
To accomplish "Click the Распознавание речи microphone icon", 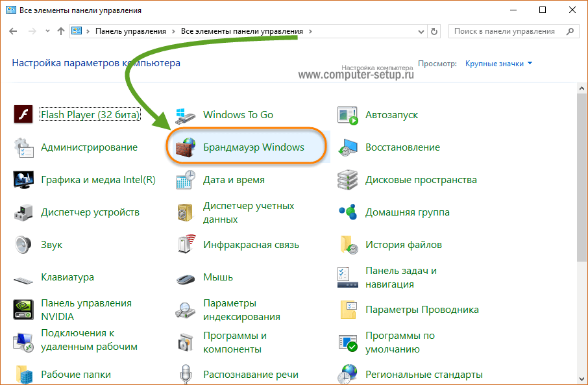I will [x=186, y=375].
